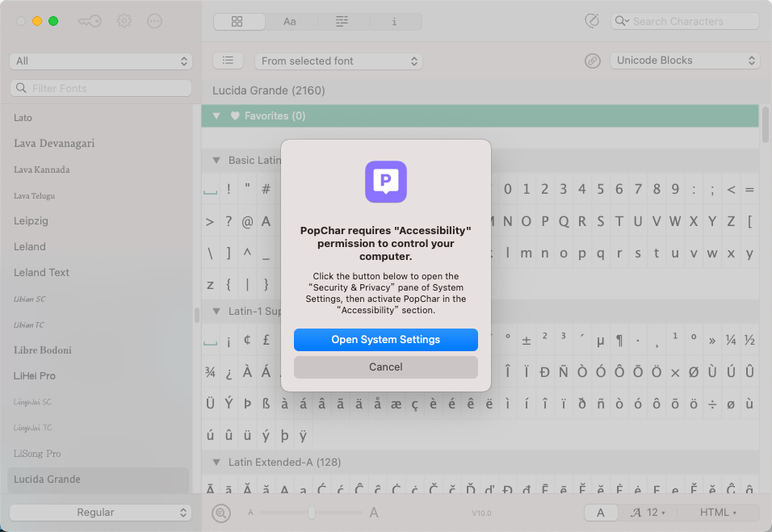Collapse the Latin-1 Supplement section

216,311
